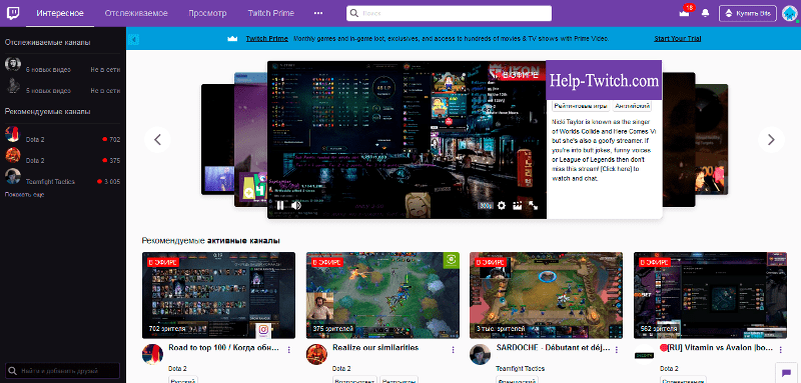This screenshot has height=383, width=801.
Task: Click Показать еще in sidebar
Action: point(25,195)
